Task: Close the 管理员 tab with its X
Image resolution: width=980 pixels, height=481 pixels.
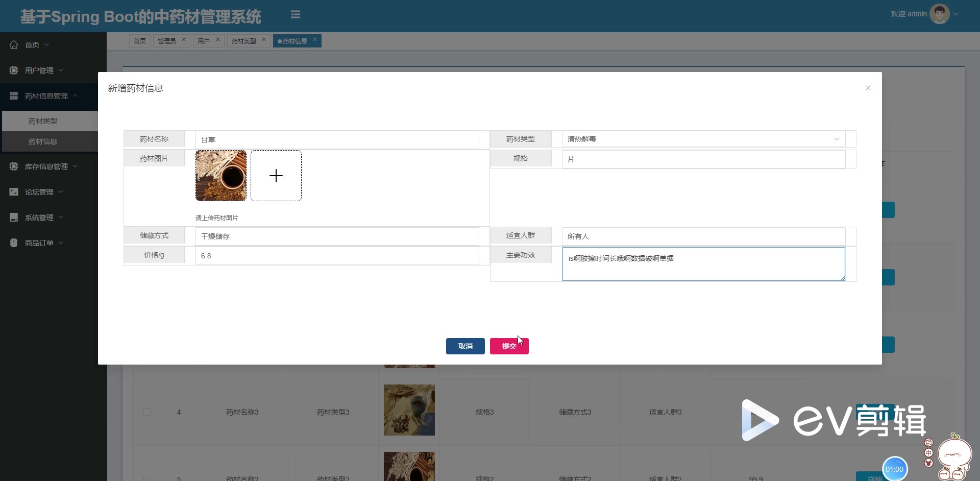Action: pos(184,39)
